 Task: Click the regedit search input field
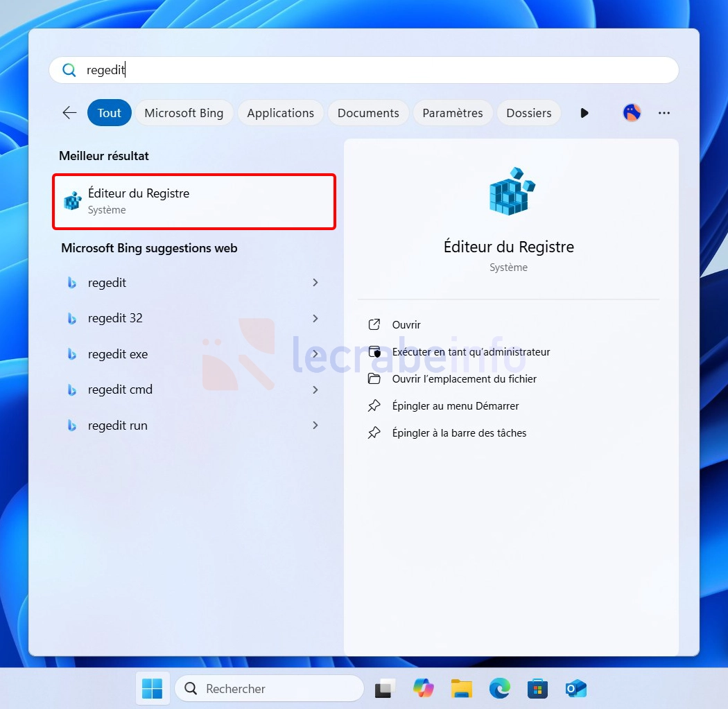[364, 70]
